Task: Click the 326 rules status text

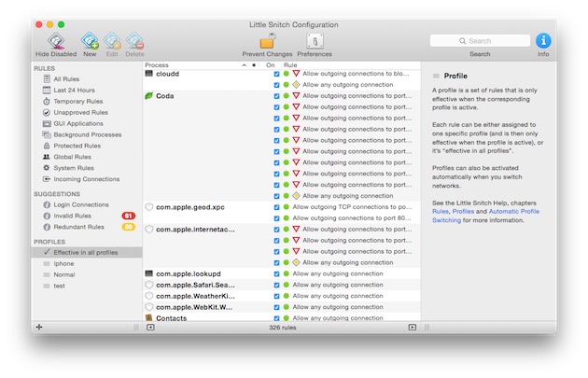Action: click(x=283, y=328)
